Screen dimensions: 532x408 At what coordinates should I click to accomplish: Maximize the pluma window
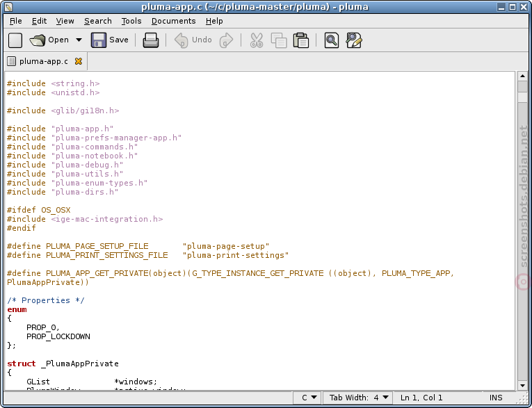[x=513, y=7]
